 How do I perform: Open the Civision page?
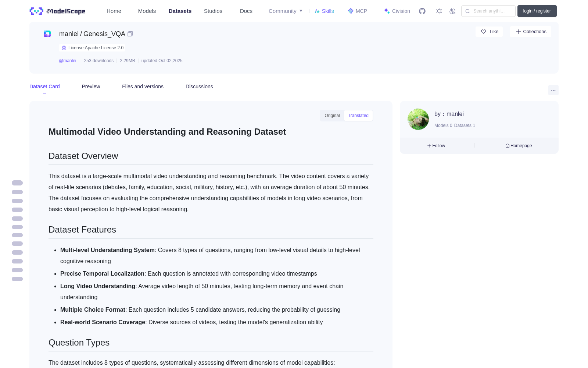pos(397,11)
